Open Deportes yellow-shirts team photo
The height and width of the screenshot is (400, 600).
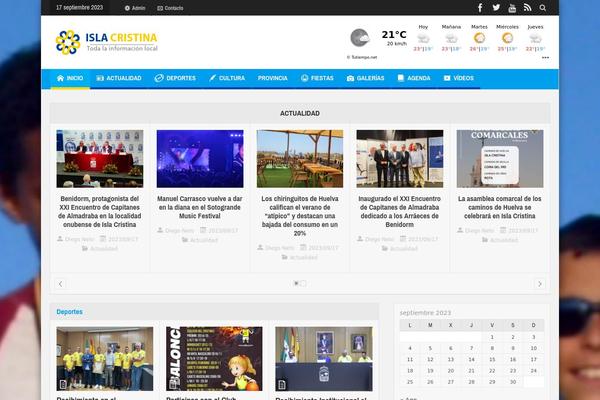105,359
